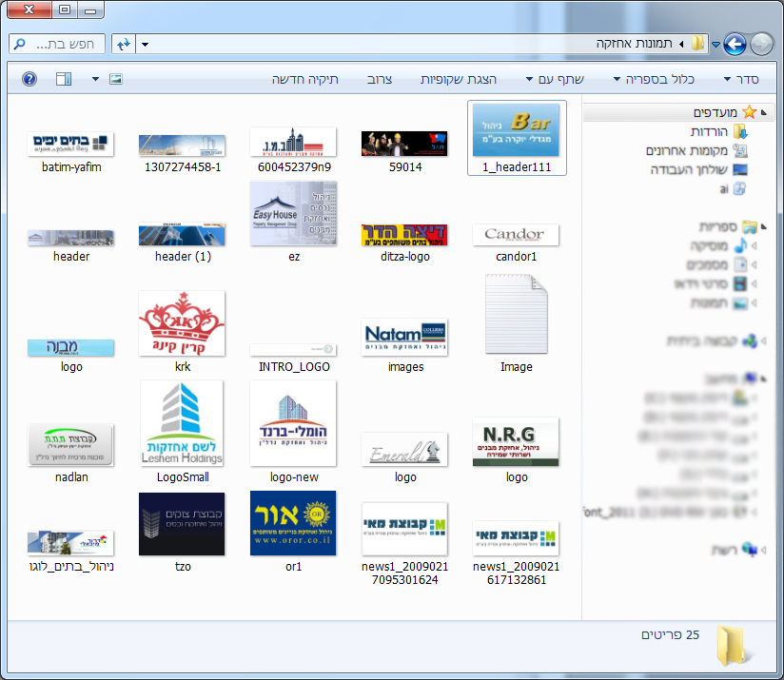Select the news1_2009021617132861 file
Screen dimensions: 784x680
point(516,554)
